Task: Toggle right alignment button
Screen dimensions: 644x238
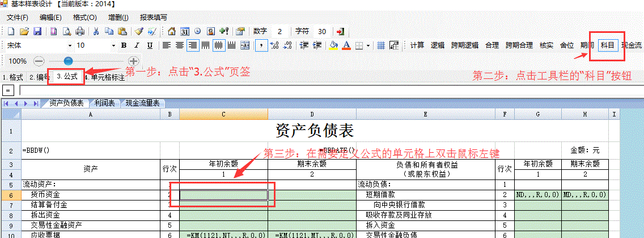Action: (193, 45)
